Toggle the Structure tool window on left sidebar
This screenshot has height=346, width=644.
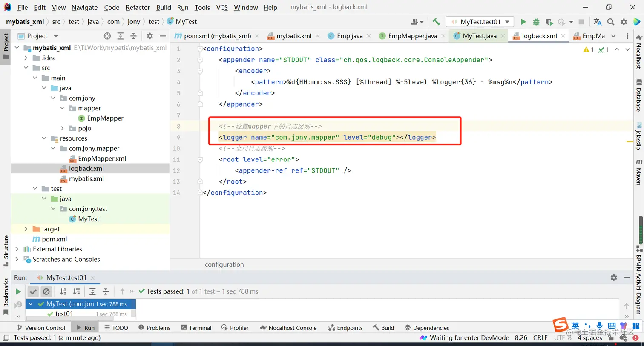coord(6,251)
